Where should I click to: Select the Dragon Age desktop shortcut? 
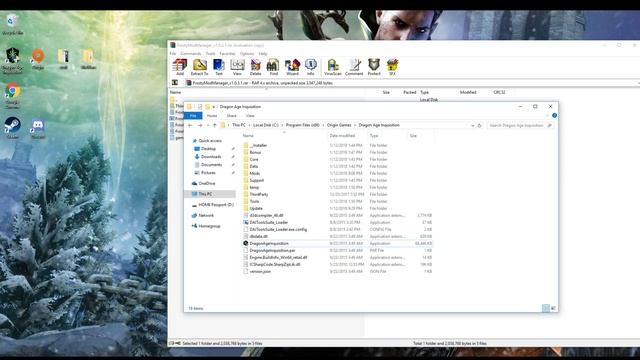12,60
